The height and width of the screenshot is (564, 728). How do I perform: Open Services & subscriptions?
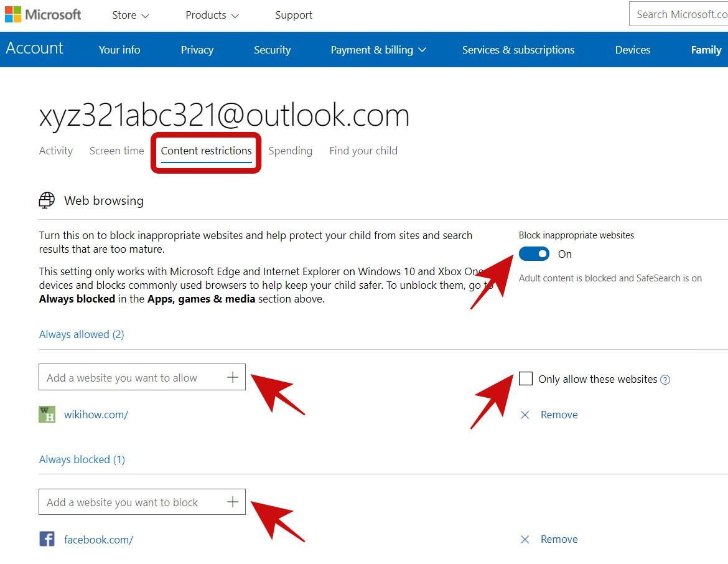(x=518, y=50)
